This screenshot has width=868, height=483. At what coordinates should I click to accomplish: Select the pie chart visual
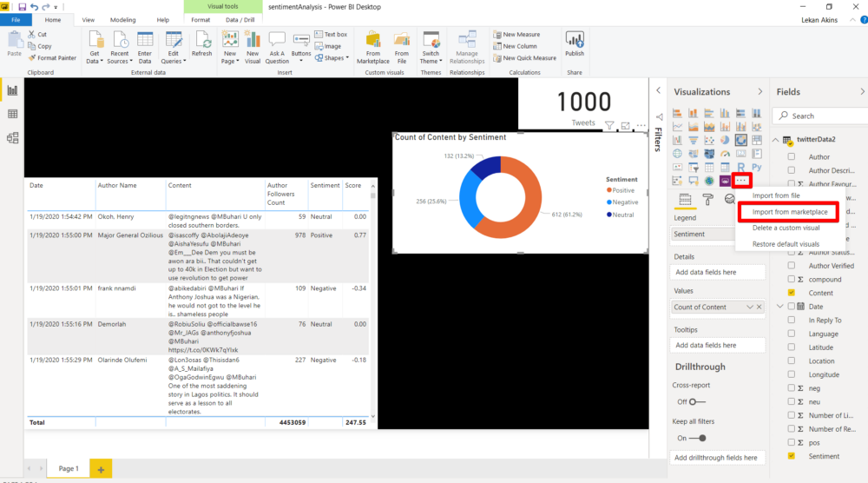[x=725, y=140]
